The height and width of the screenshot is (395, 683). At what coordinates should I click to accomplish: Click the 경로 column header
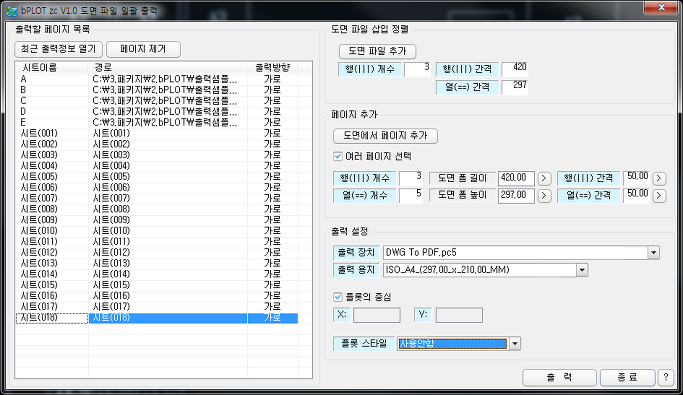[168, 68]
